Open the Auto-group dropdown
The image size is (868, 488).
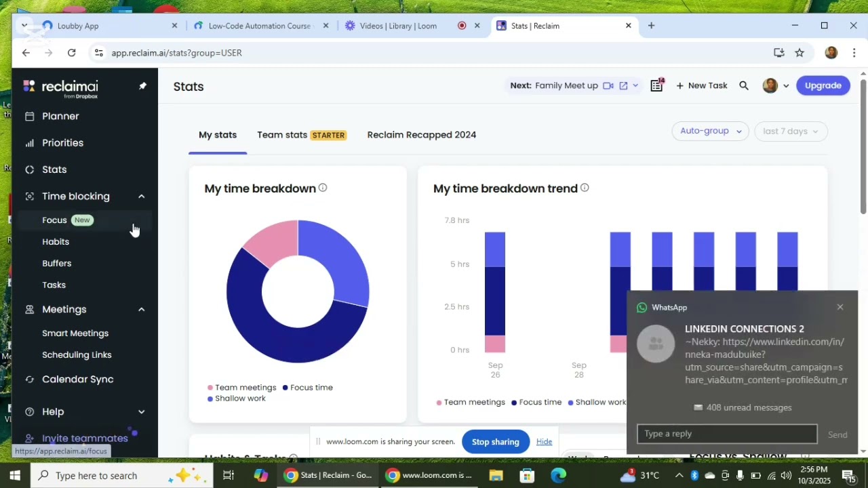pyautogui.click(x=710, y=131)
